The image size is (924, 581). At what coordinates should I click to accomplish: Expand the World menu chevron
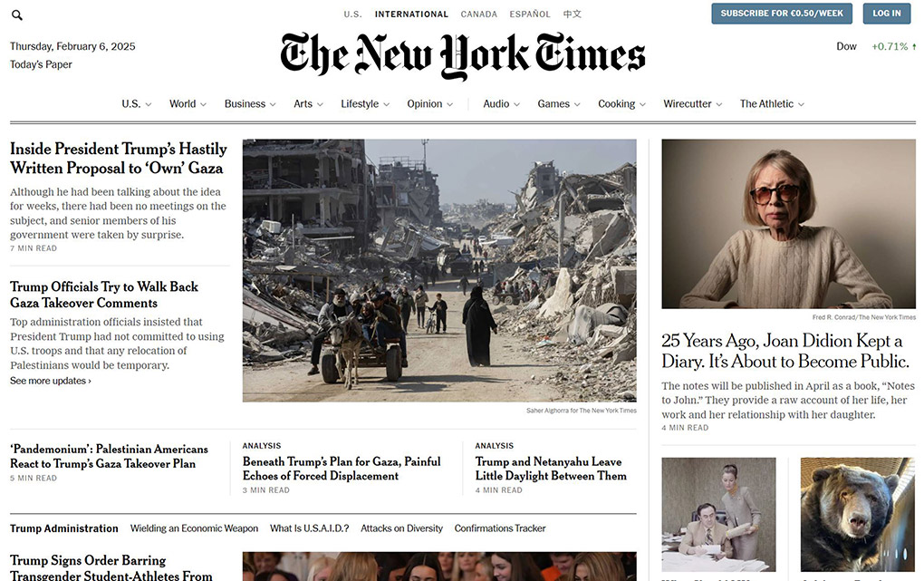tap(203, 104)
